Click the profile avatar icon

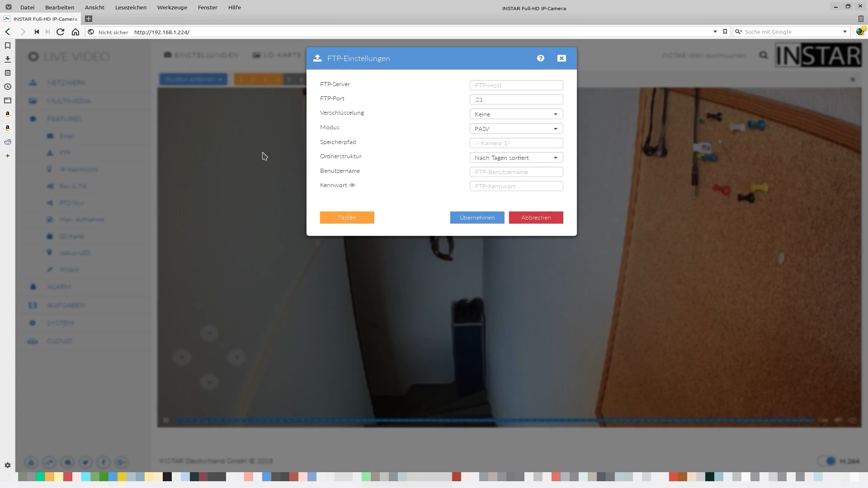(860, 31)
